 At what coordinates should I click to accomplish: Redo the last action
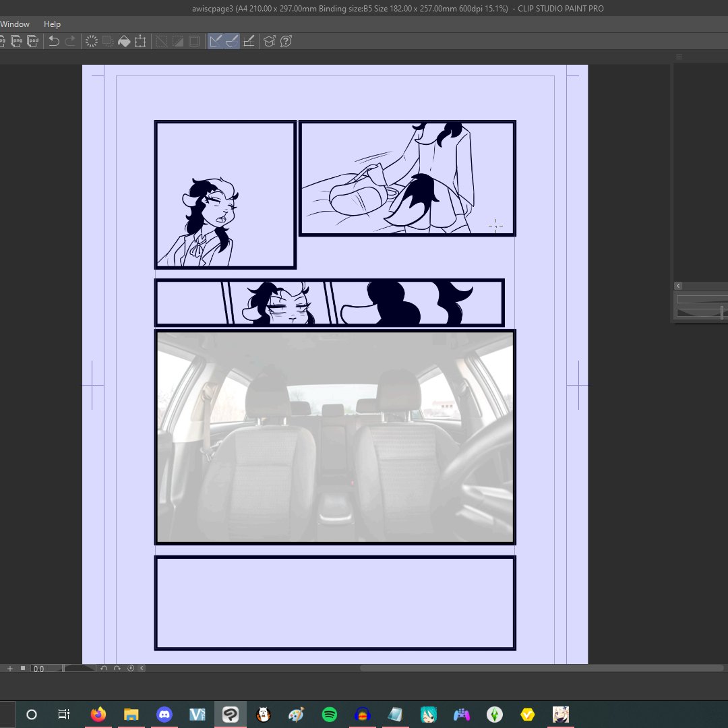(x=69, y=41)
